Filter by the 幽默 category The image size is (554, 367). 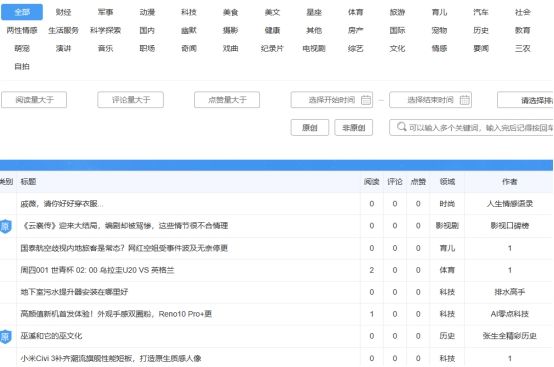[x=189, y=30]
